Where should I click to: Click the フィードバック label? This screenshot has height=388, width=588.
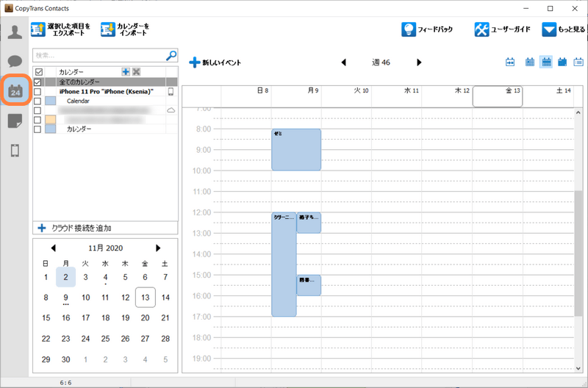tap(435, 29)
